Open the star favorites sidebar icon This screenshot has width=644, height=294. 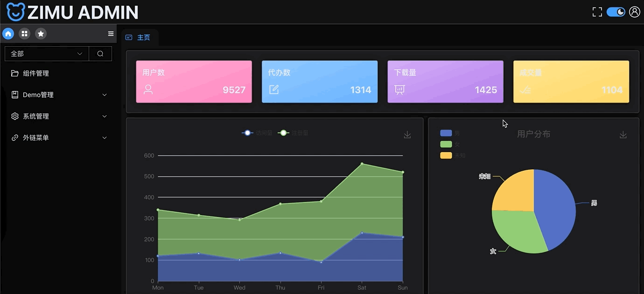(x=41, y=34)
